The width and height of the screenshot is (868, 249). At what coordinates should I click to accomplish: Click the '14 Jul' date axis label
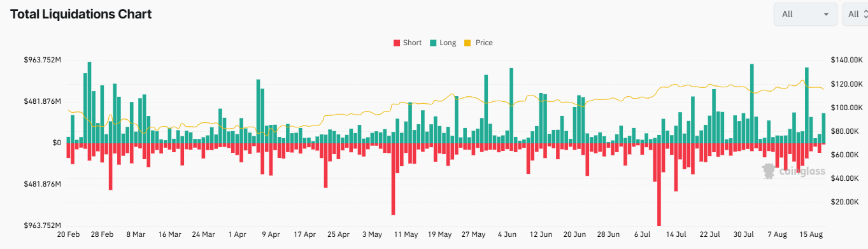click(x=676, y=234)
